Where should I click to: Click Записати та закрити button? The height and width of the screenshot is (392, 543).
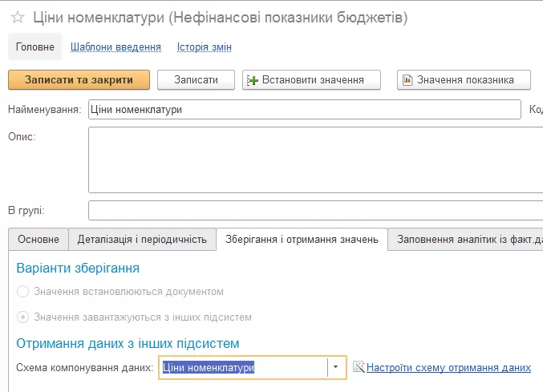pyautogui.click(x=79, y=80)
